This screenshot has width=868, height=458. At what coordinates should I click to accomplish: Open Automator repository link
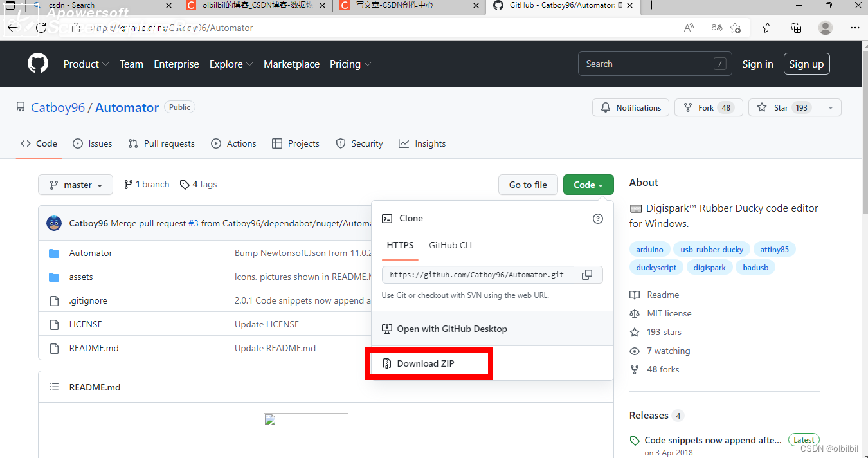[x=127, y=107]
